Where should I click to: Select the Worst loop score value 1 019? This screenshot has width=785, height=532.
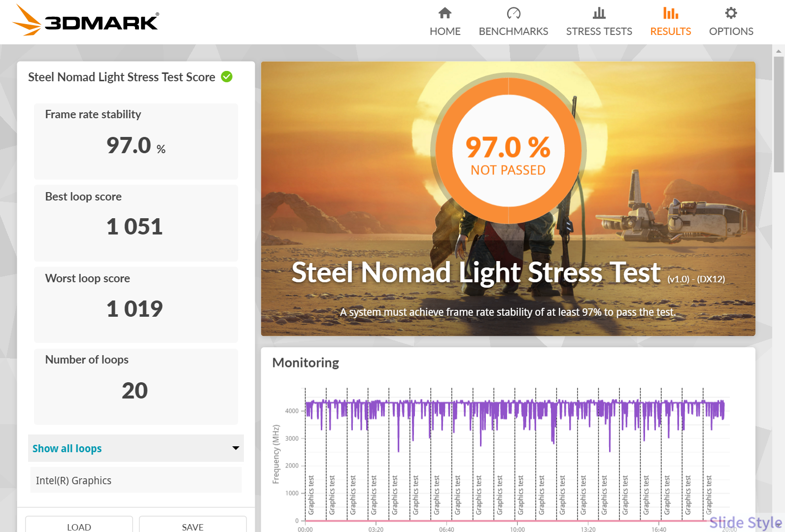[135, 309]
